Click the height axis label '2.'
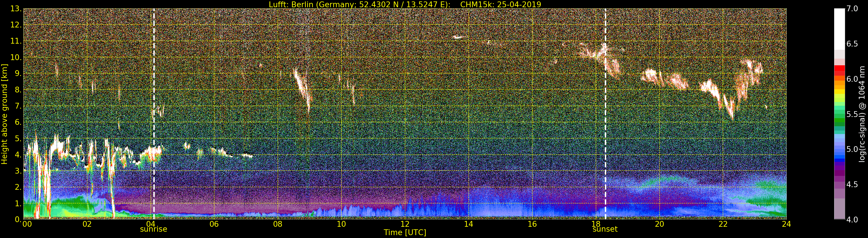The image size is (868, 238). tap(18, 187)
